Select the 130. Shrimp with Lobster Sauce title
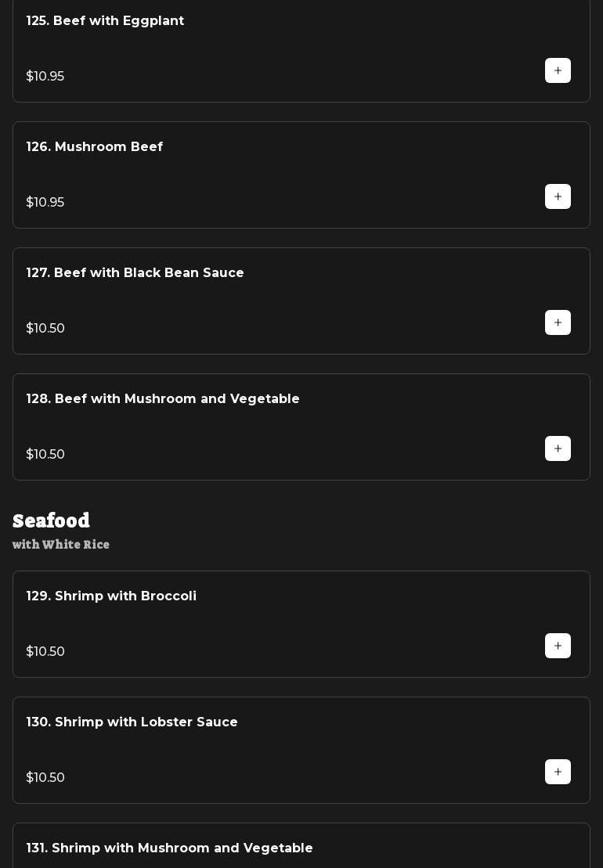Image resolution: width=603 pixels, height=868 pixels. point(132,722)
